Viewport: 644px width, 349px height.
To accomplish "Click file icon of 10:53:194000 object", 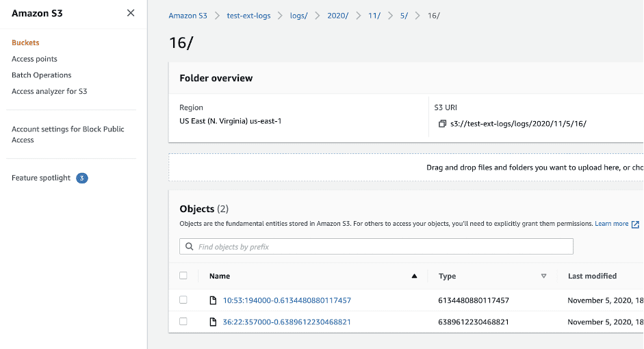I will pos(213,300).
